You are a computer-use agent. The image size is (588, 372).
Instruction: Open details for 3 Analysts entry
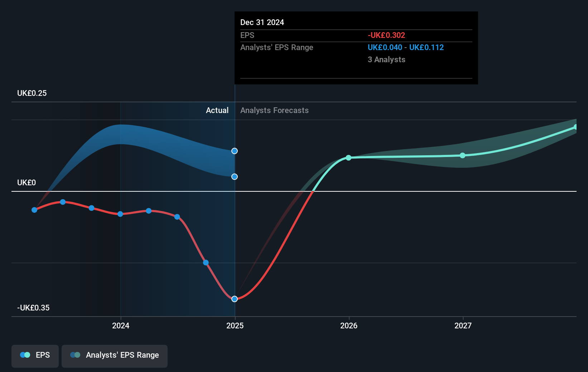click(x=386, y=60)
